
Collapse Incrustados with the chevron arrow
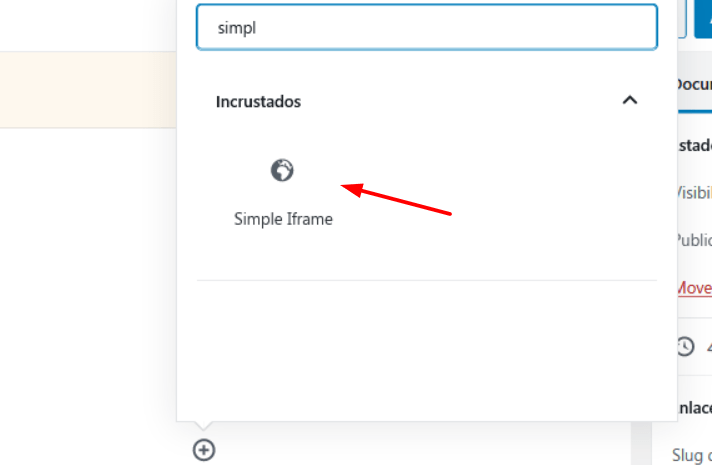pyautogui.click(x=630, y=100)
